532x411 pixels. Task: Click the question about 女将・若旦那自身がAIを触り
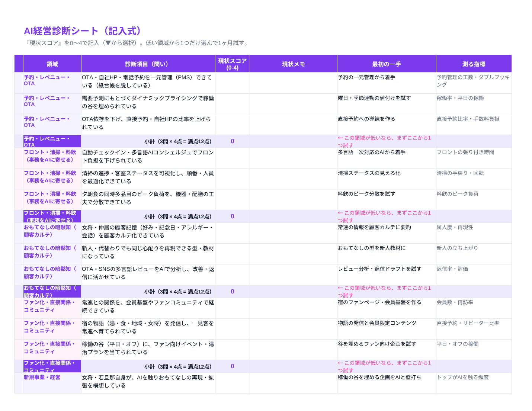148,383
